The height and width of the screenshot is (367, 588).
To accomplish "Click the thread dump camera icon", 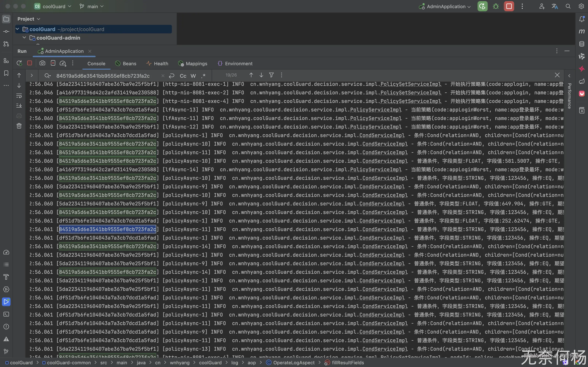I will point(42,63).
